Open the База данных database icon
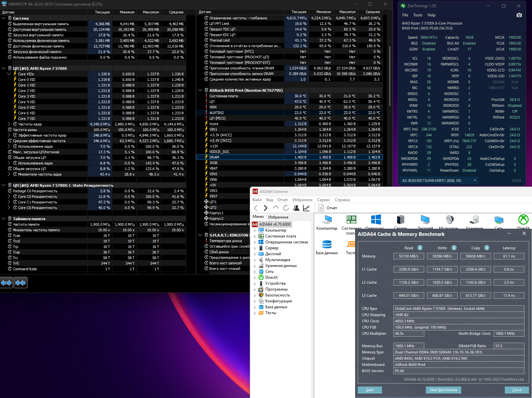 click(x=327, y=244)
